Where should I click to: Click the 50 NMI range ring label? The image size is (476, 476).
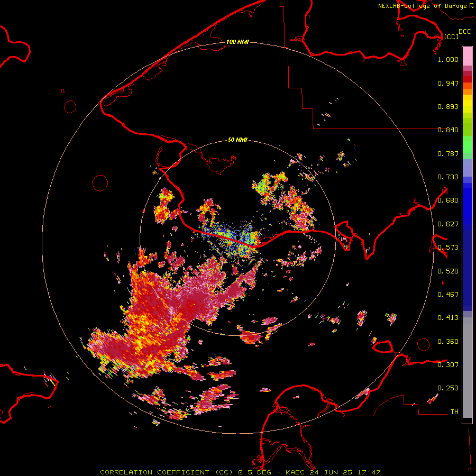(237, 140)
